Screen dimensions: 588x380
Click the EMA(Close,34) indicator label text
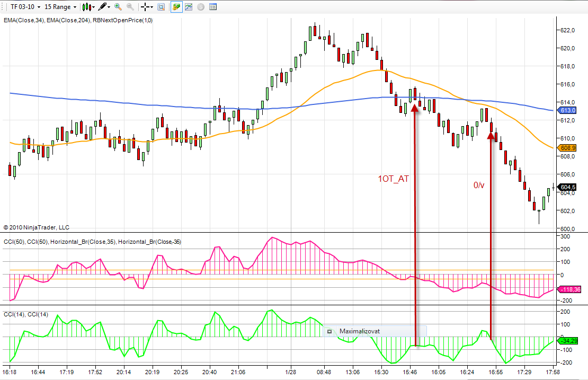click(x=24, y=20)
